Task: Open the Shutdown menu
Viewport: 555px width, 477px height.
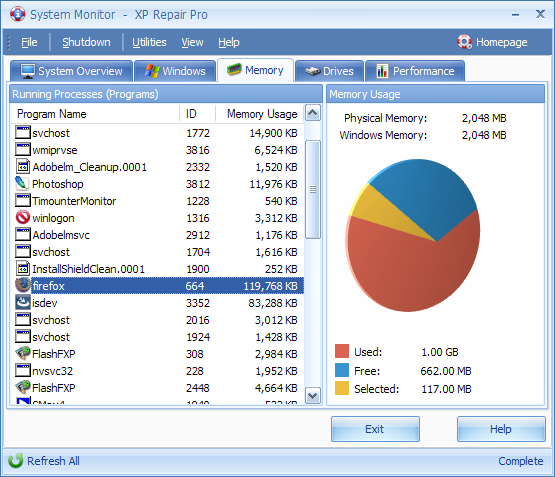Action: point(86,42)
